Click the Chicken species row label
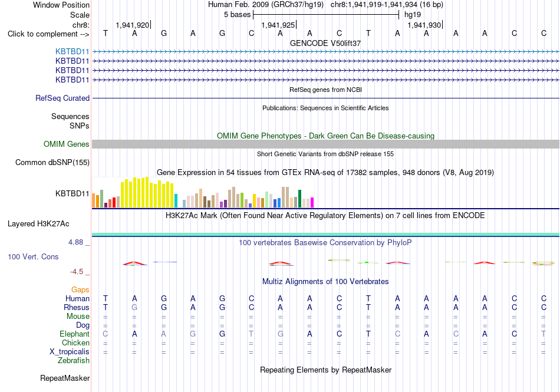The image size is (560, 392). coord(75,342)
